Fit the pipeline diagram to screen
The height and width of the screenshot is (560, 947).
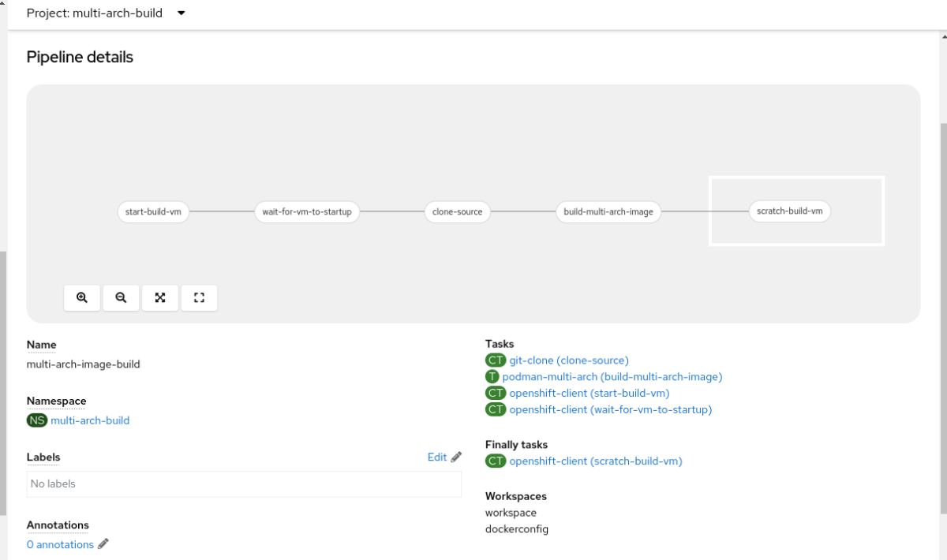coord(160,297)
